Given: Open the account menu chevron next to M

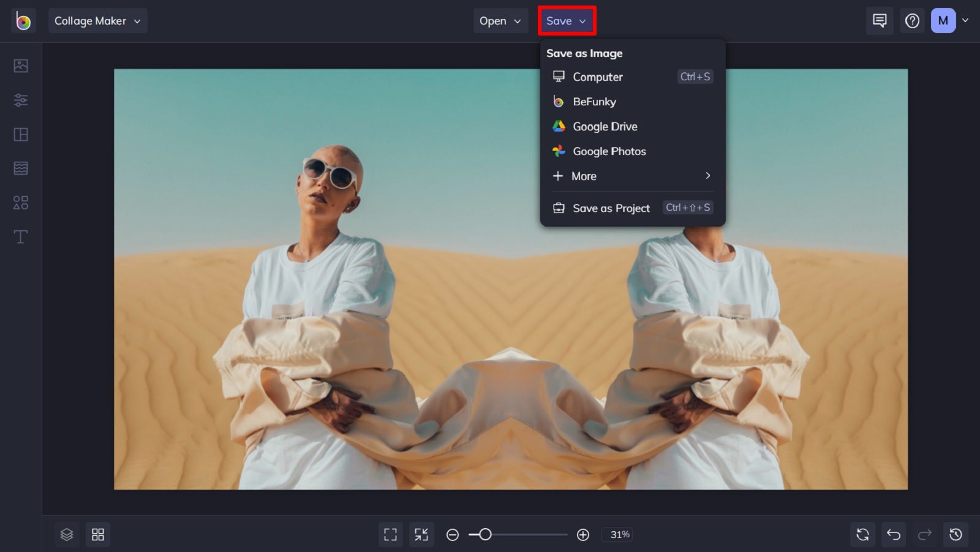Looking at the screenshot, I should pyautogui.click(x=966, y=20).
